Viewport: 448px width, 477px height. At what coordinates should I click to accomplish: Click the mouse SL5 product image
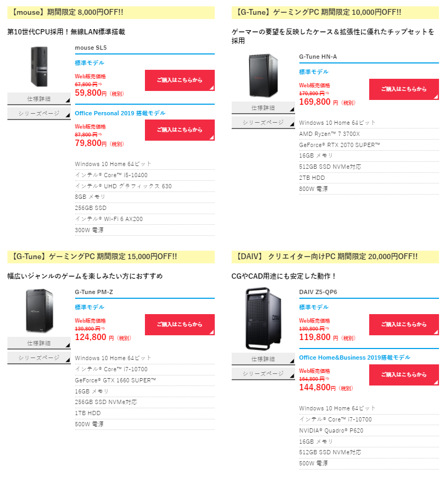(39, 67)
